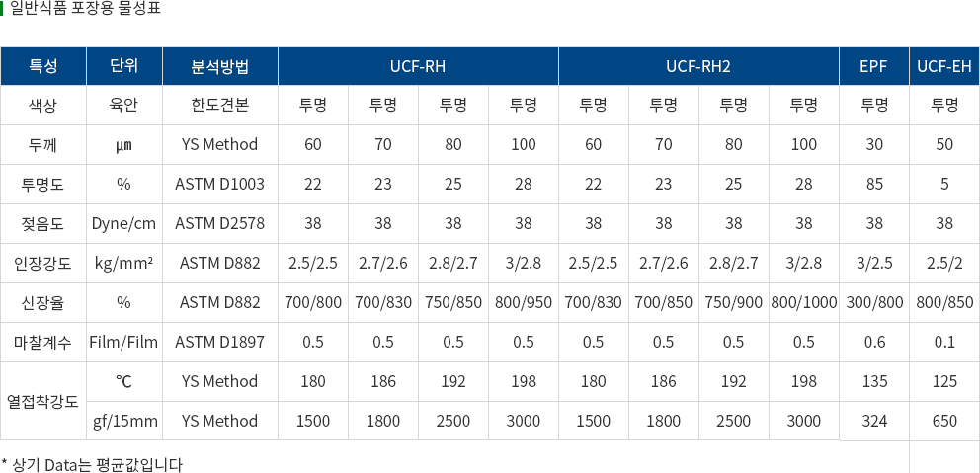The height and width of the screenshot is (473, 980).
Task: Select the UCF-EH heat seal value 650
Action: 944,421
